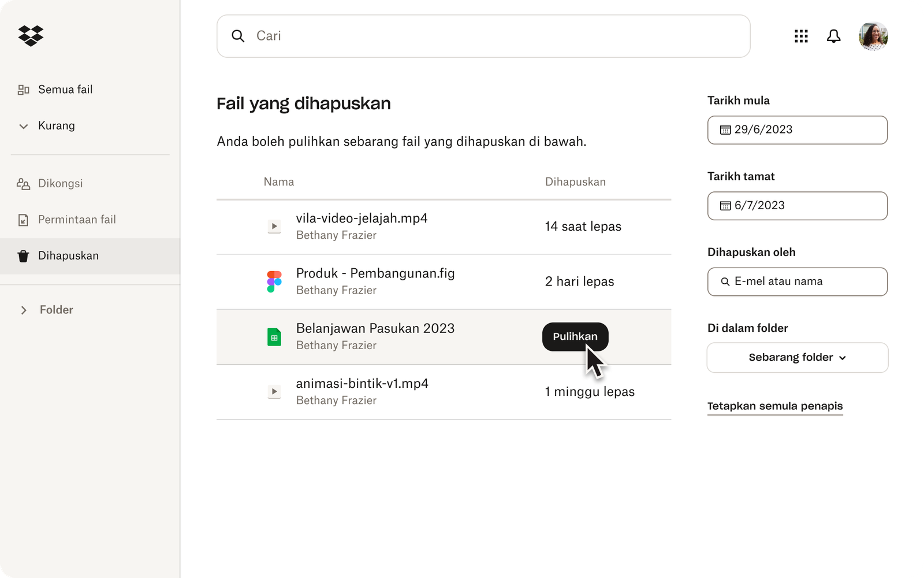Expand the Folder section

click(56, 310)
